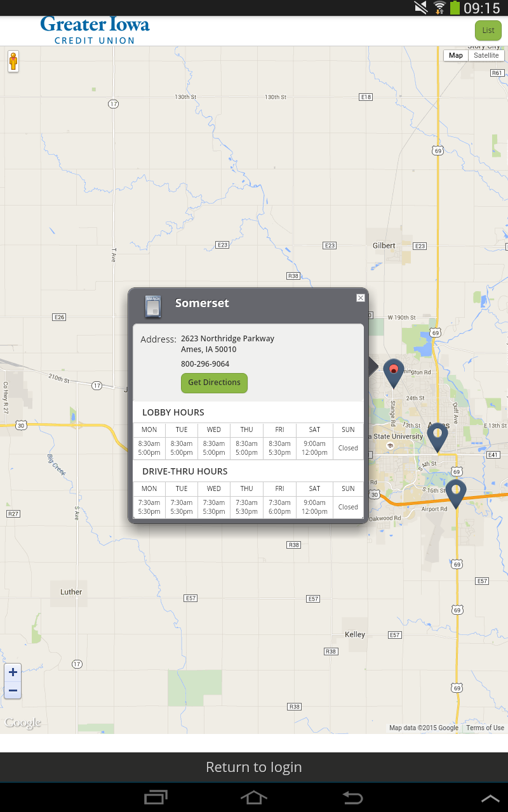Open the Android recent apps button
Screen dimensions: 508x812
click(156, 797)
